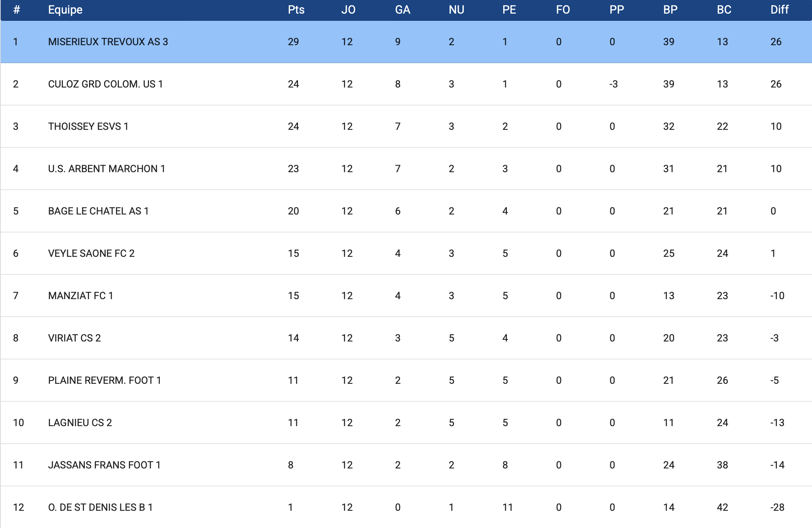The height and width of the screenshot is (528, 812).
Task: Click U.S. ARBENT MARCHON 1 team name
Action: coord(106,169)
